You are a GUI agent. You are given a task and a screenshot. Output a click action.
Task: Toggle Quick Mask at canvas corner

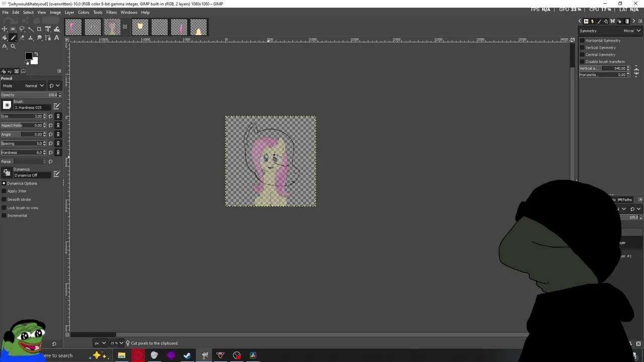[67, 335]
